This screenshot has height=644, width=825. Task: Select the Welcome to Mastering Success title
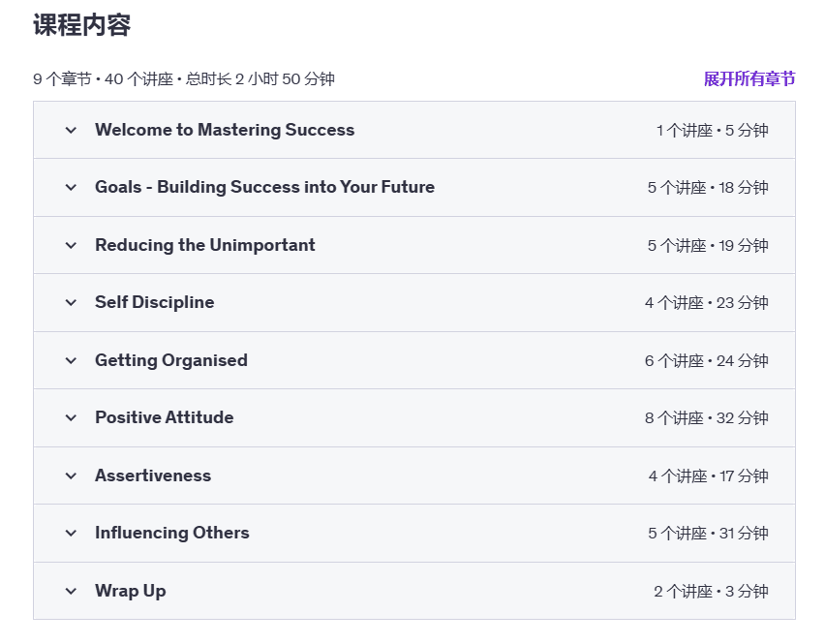(x=225, y=130)
